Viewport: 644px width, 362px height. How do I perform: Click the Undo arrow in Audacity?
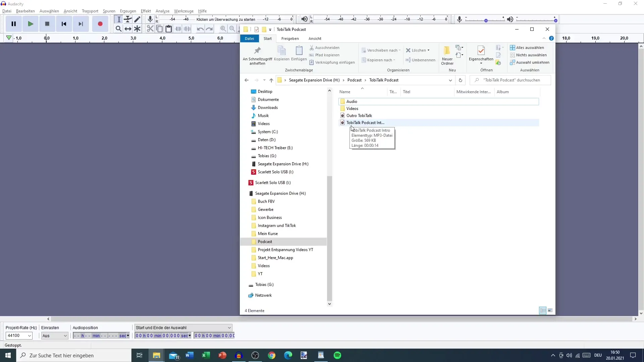pos(200,29)
